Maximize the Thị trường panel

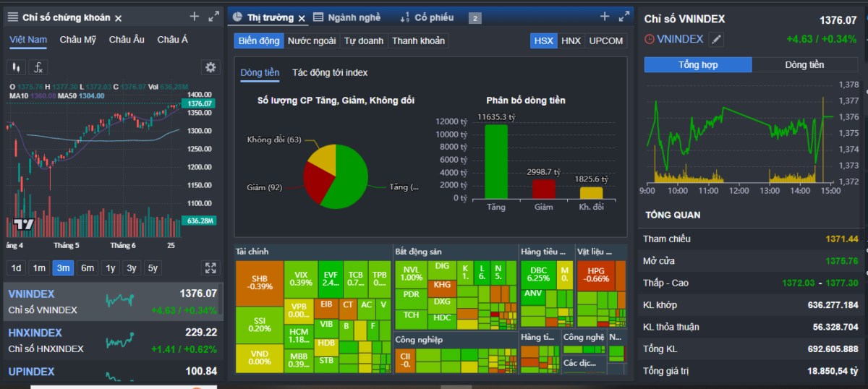tap(624, 16)
